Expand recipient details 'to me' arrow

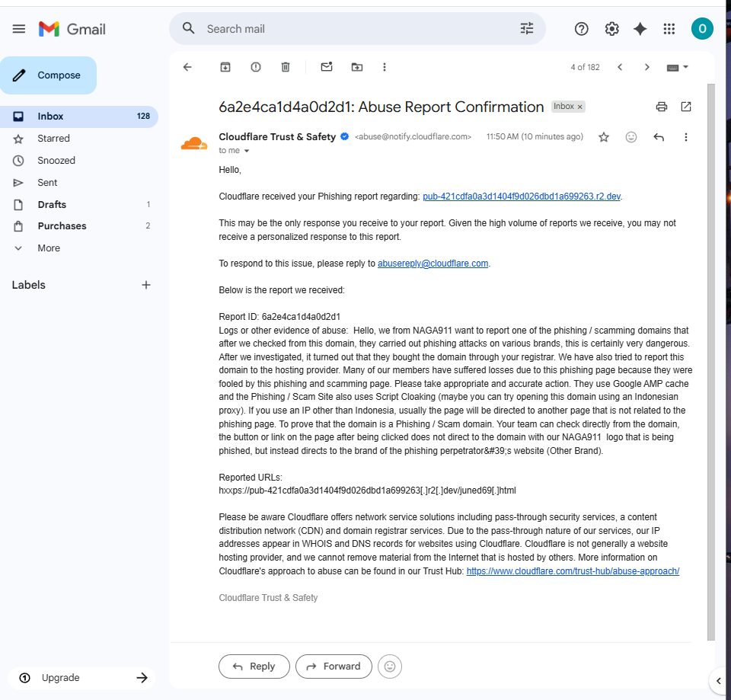point(247,151)
